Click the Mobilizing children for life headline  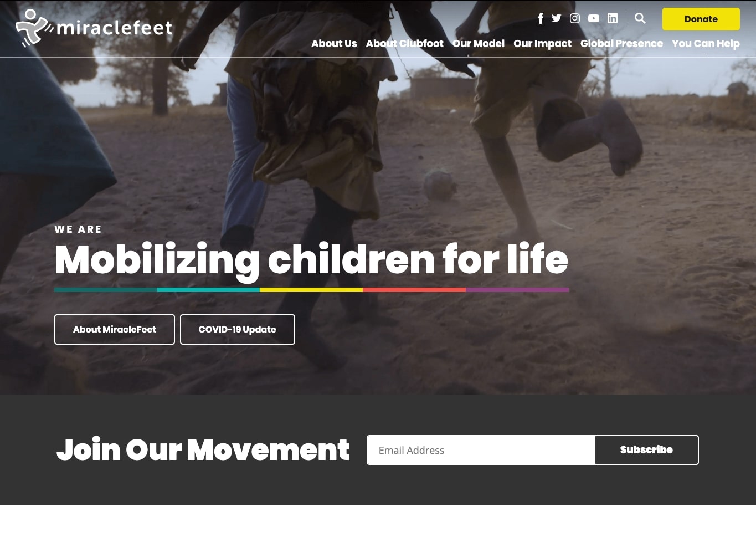[x=311, y=260]
